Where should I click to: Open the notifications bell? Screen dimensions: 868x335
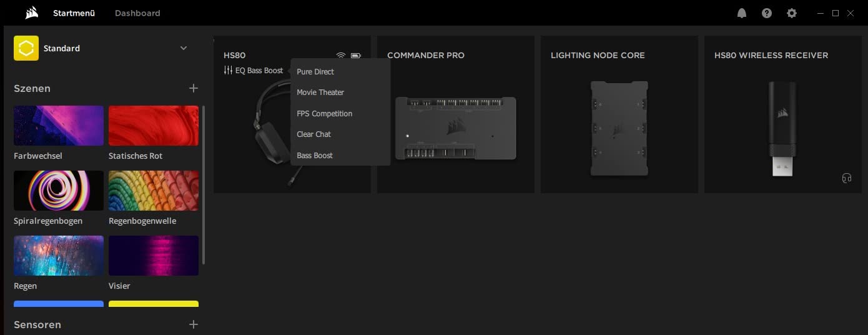point(742,13)
